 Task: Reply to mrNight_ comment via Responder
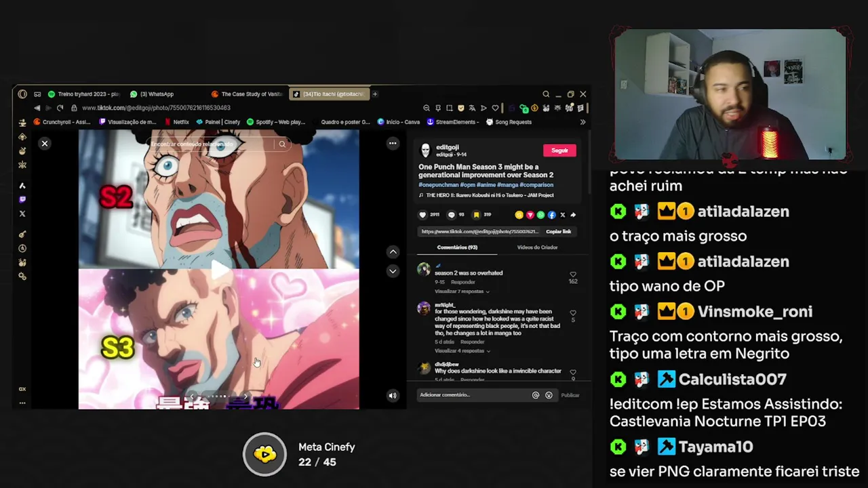(x=473, y=342)
